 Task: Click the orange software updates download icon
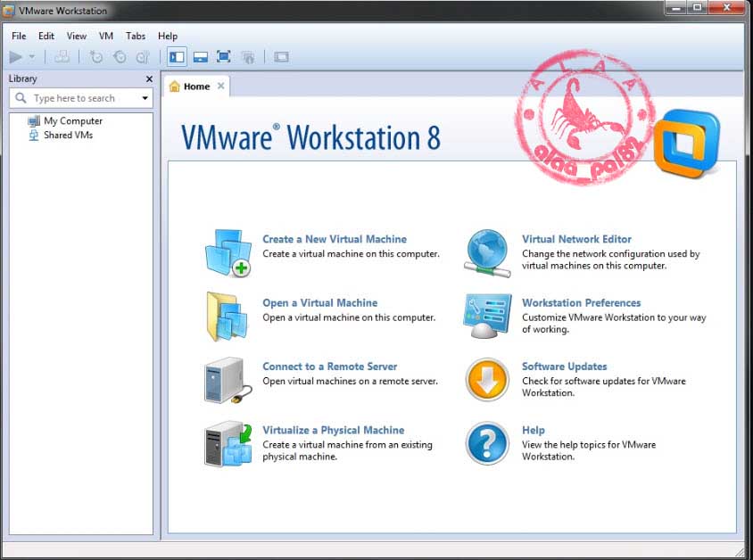(487, 380)
